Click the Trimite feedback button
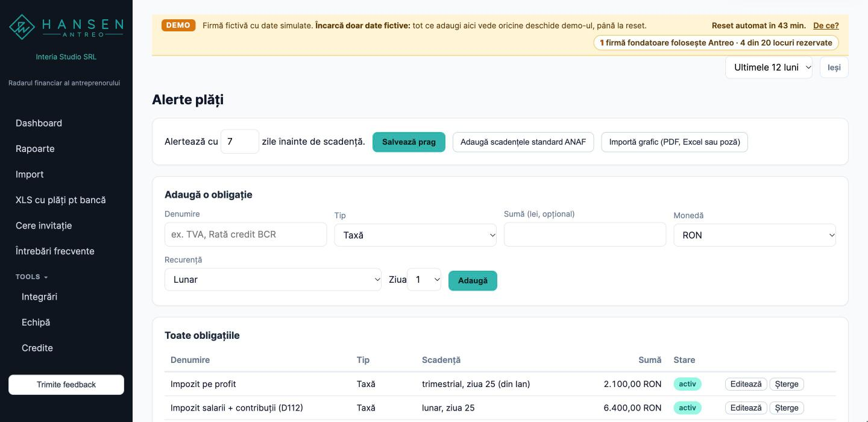The height and width of the screenshot is (422, 868). pyautogui.click(x=66, y=385)
